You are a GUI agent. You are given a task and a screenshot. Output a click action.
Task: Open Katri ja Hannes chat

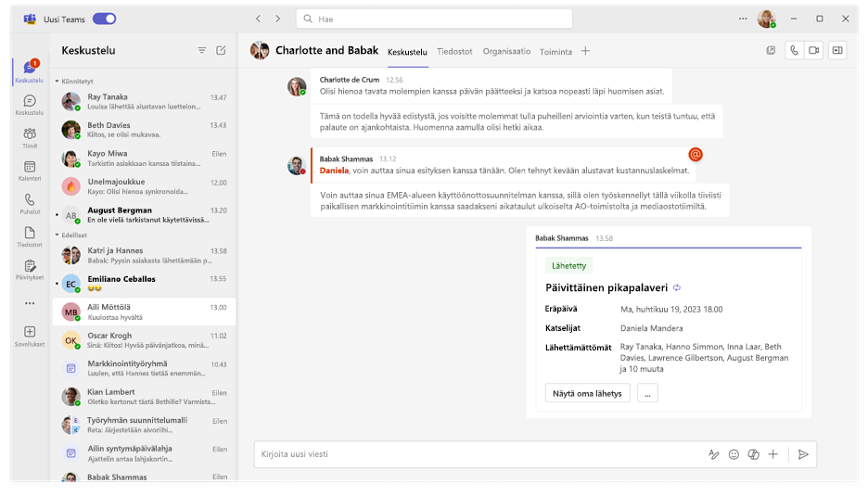[x=144, y=255]
